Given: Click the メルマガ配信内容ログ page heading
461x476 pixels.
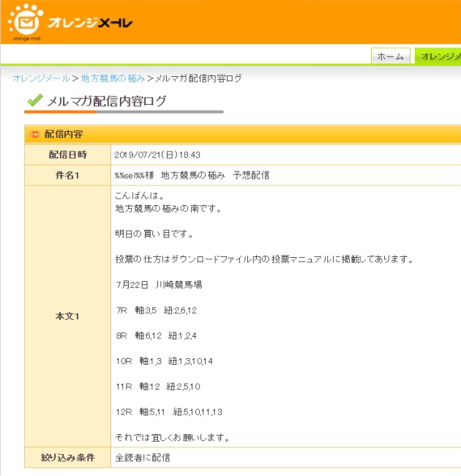Looking at the screenshot, I should (106, 102).
